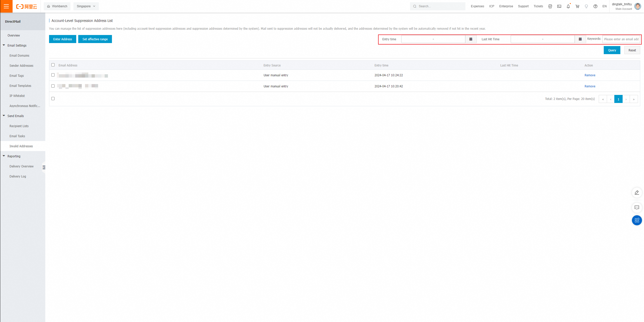This screenshot has height=322, width=644.
Task: Check the first address row checkbox
Action: (x=53, y=75)
